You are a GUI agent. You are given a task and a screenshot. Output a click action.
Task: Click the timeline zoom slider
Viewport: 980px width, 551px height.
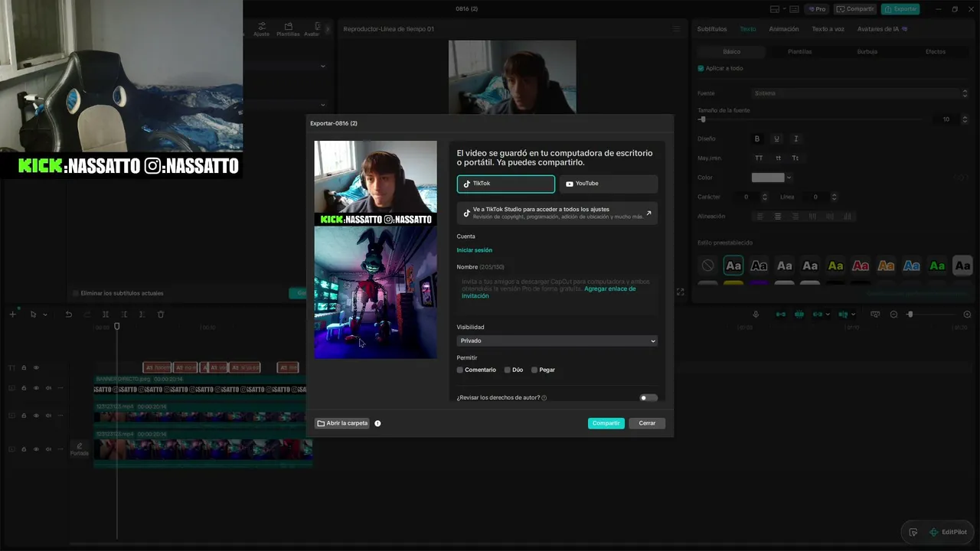click(x=931, y=315)
